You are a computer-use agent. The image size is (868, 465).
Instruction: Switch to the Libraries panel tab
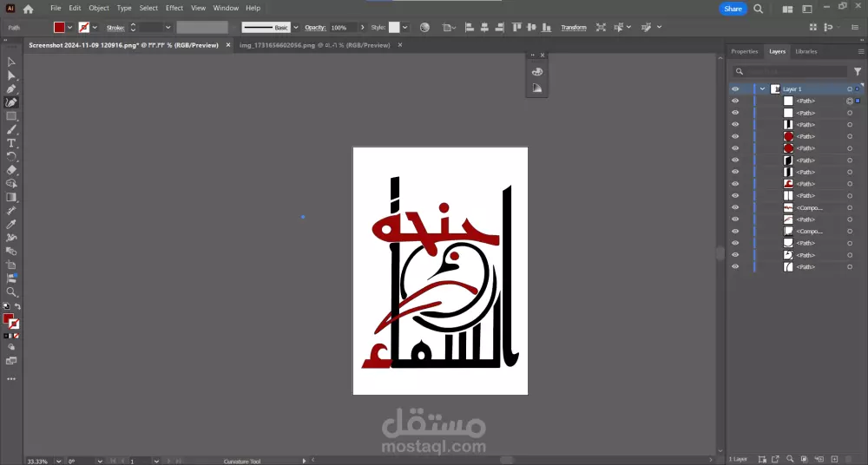[806, 51]
